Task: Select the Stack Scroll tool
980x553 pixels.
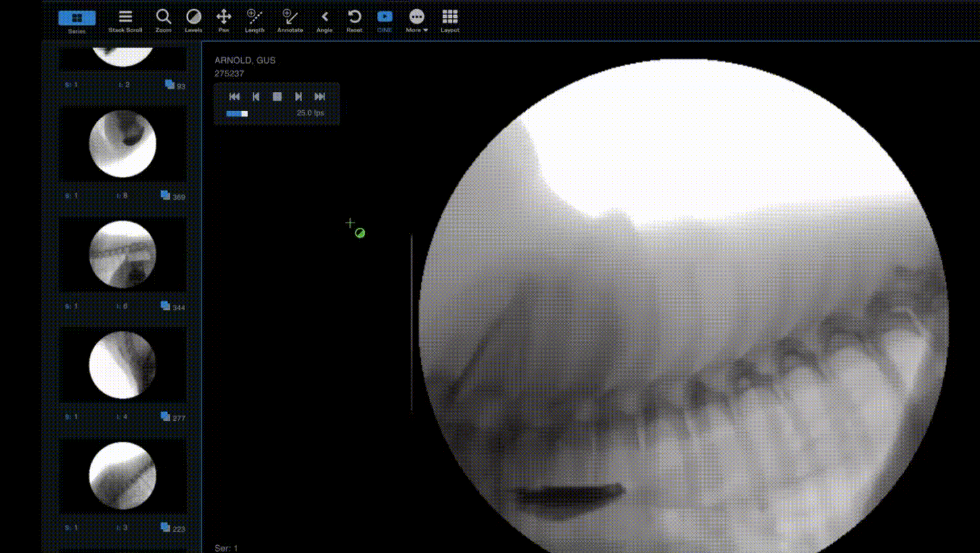Action: coord(125,21)
